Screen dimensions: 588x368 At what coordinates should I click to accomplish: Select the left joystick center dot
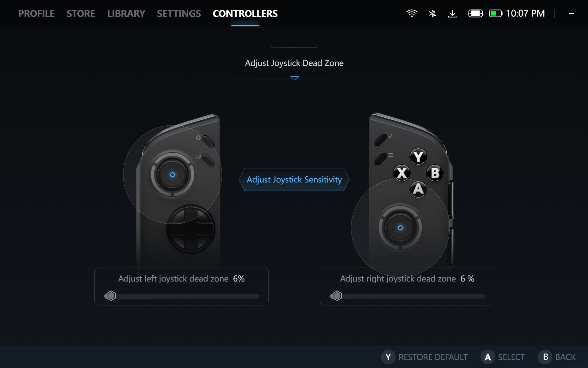pyautogui.click(x=172, y=175)
